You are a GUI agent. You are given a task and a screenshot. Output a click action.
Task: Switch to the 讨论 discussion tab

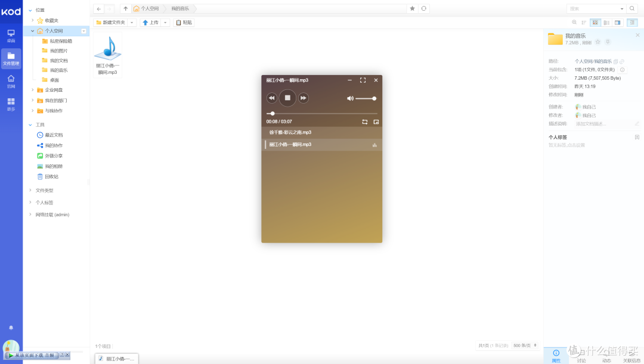(581, 356)
